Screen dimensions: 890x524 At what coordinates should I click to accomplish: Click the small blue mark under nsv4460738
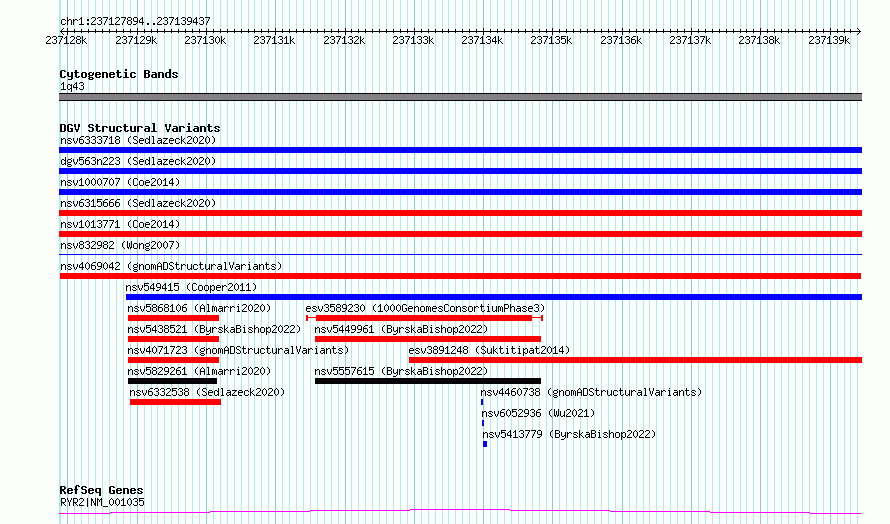(x=482, y=402)
